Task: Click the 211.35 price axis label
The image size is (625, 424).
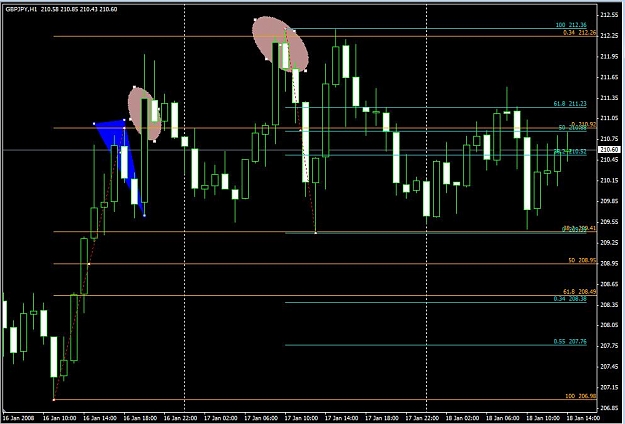Action: click(609, 98)
